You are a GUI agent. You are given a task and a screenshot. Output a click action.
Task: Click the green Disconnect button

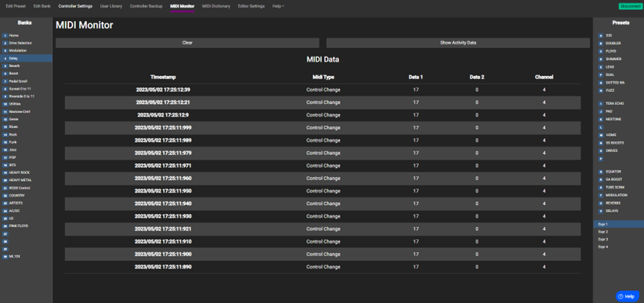point(630,6)
